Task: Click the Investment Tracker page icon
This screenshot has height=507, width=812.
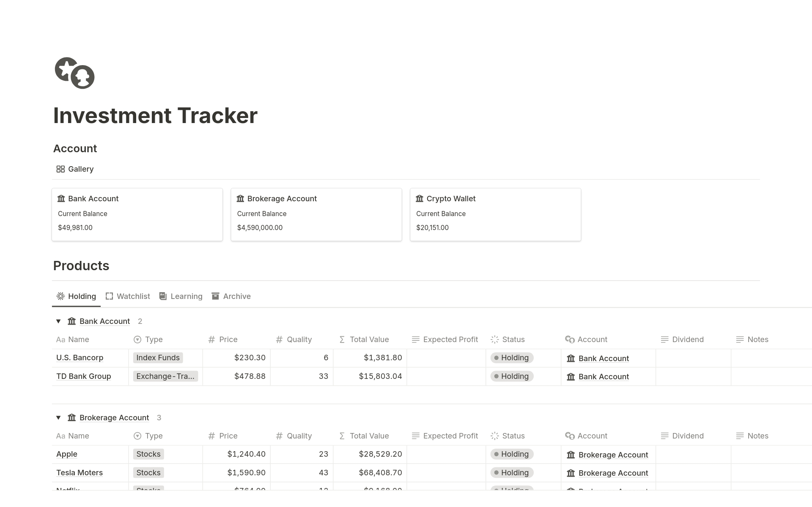Action: pyautogui.click(x=74, y=73)
